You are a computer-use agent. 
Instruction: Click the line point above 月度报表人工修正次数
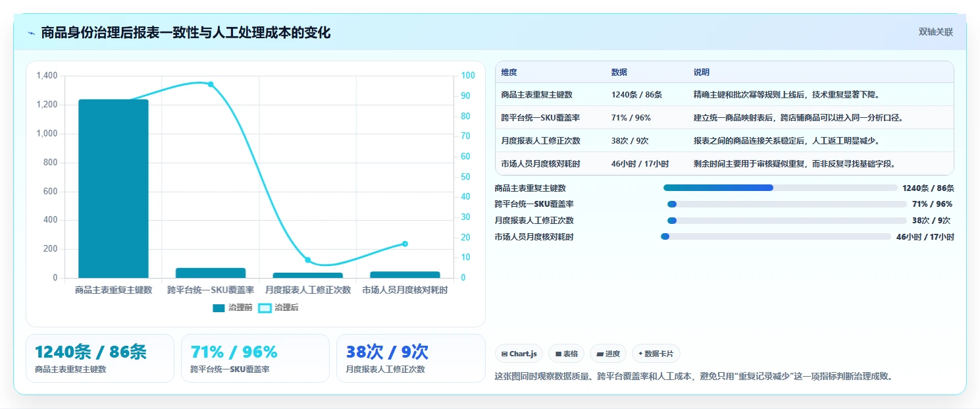308,260
